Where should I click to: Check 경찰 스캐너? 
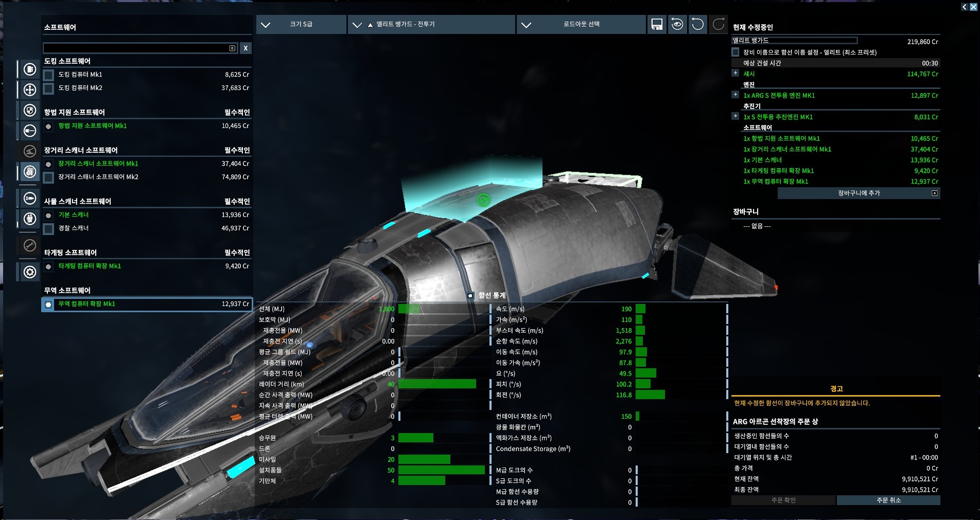[x=48, y=228]
